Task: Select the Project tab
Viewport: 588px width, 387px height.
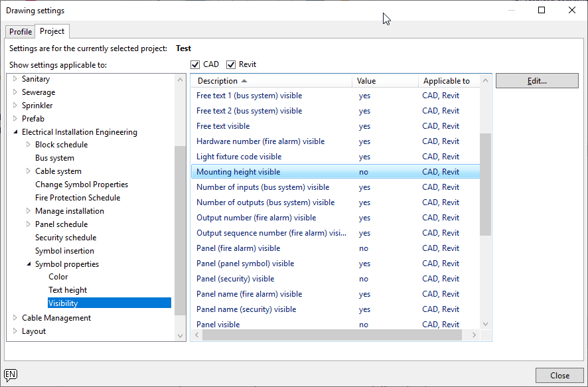Action: pyautogui.click(x=52, y=31)
